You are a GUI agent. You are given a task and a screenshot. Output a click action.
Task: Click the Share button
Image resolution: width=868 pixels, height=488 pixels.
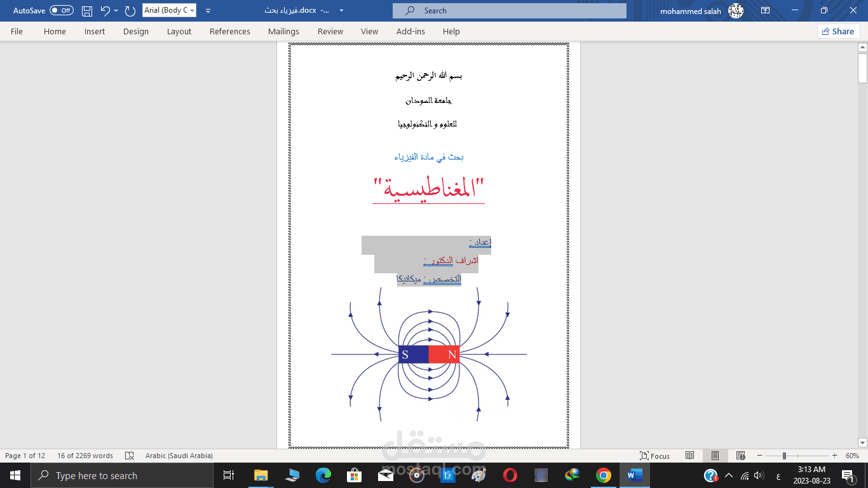pos(838,31)
